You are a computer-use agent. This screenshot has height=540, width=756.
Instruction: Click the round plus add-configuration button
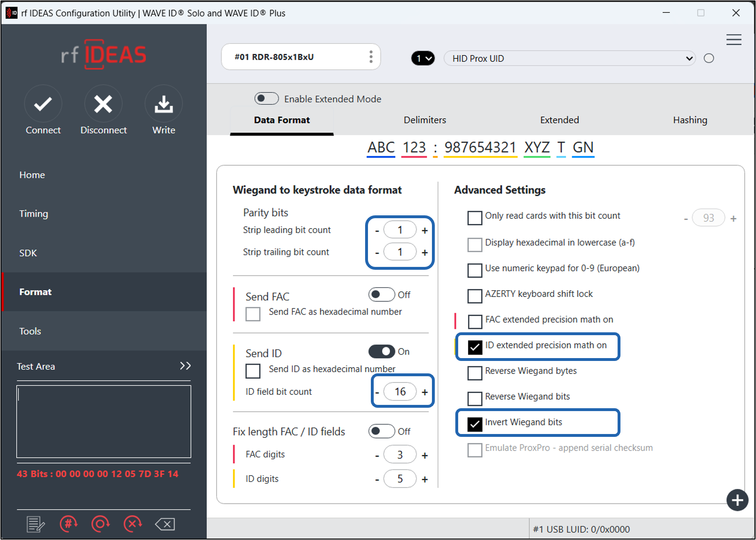737,500
